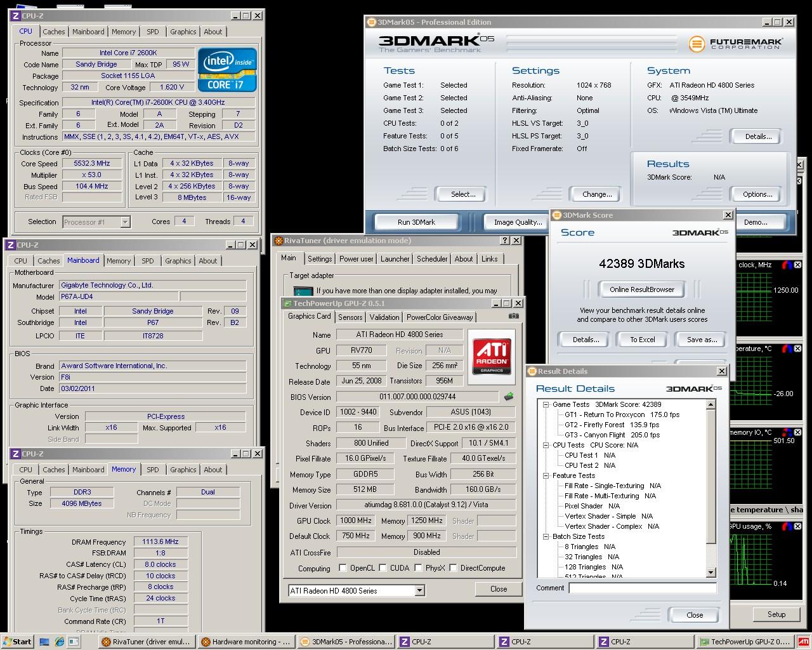Open the Processor #1 selection dropdown
Screen dimensions: 812x650
click(x=125, y=222)
